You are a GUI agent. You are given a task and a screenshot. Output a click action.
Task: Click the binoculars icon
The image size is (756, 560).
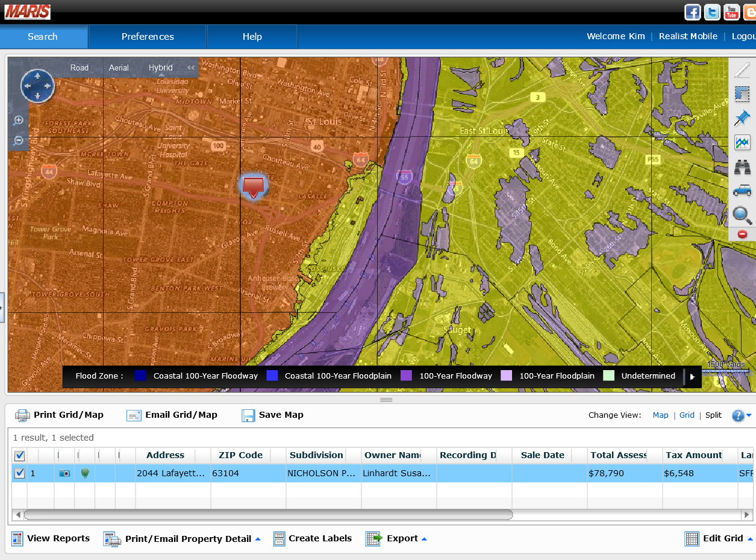742,167
